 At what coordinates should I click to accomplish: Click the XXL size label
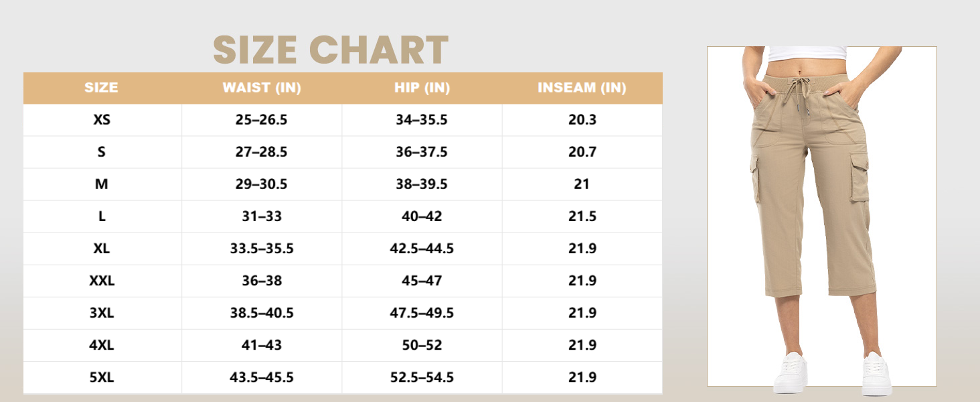tap(102, 281)
